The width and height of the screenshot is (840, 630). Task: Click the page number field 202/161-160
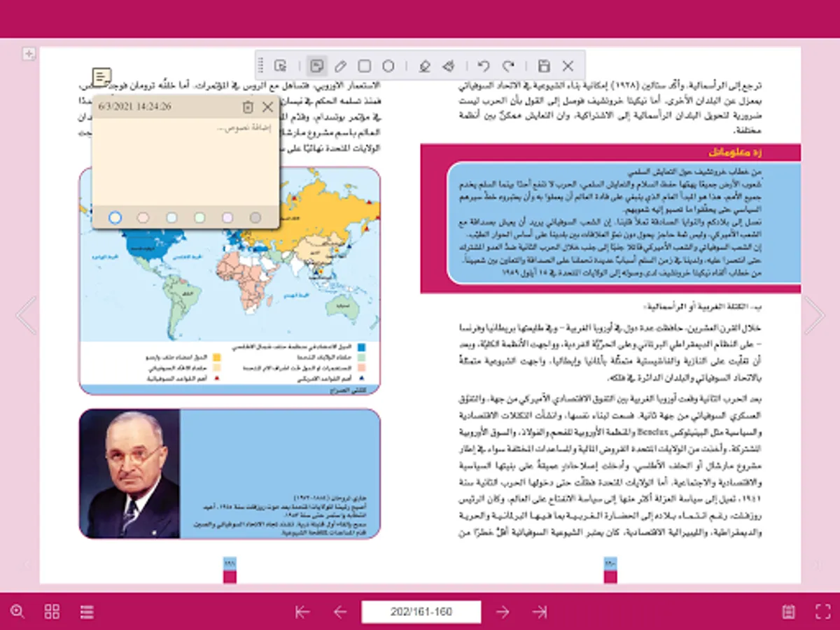[421, 612]
